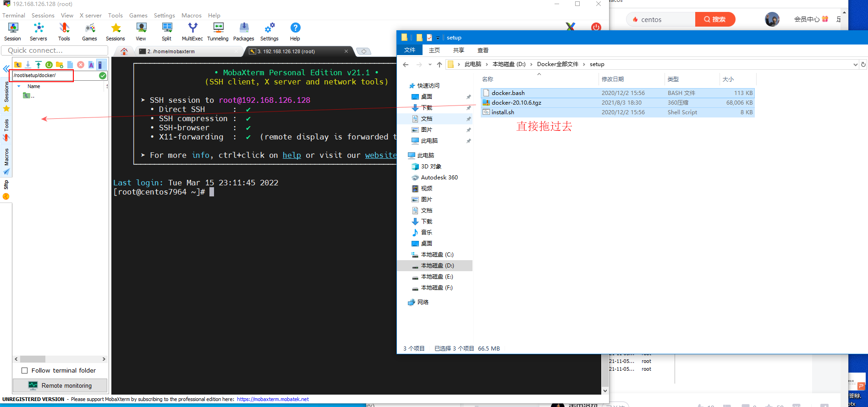Create new file in SFTP panel
Image resolution: width=868 pixels, height=407 pixels.
[70, 65]
